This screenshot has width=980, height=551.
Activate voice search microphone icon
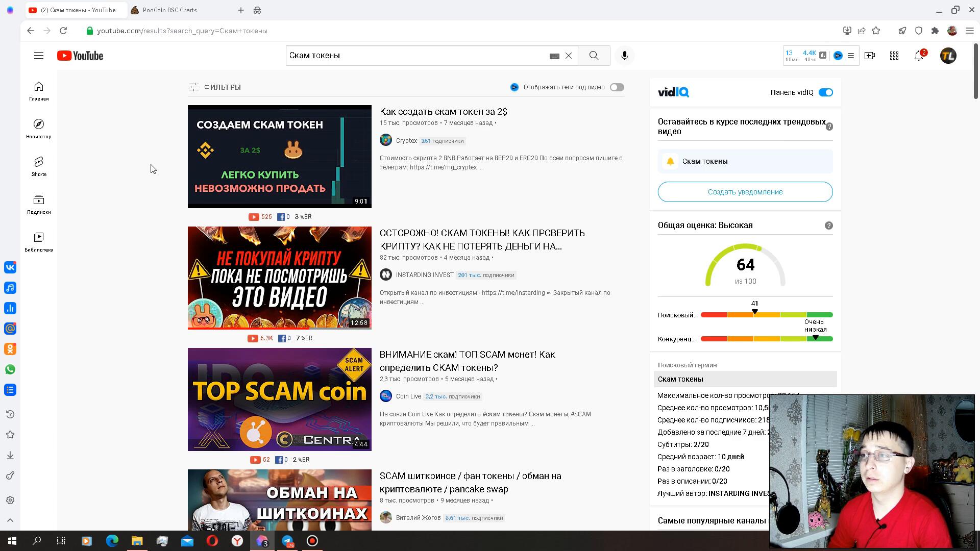pos(624,56)
